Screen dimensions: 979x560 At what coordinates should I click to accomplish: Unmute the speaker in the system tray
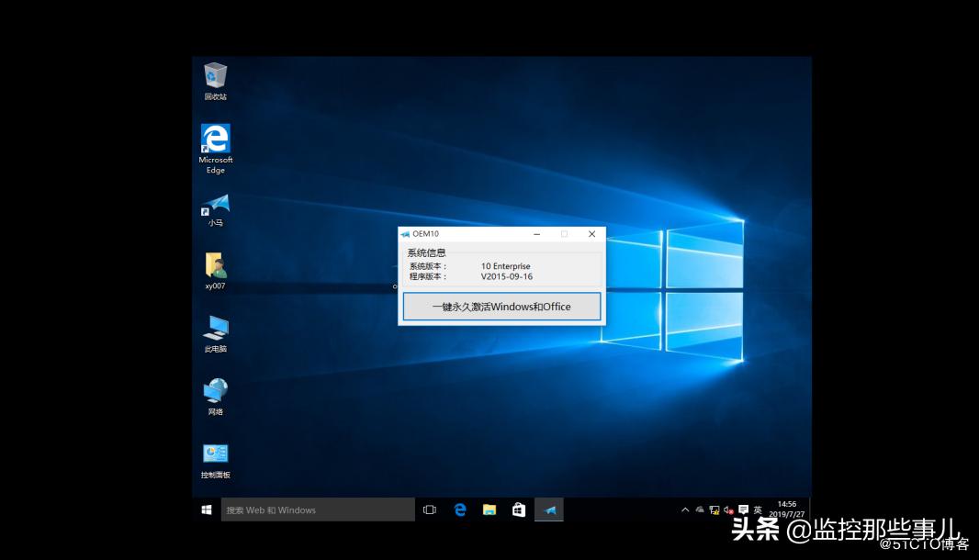point(727,510)
